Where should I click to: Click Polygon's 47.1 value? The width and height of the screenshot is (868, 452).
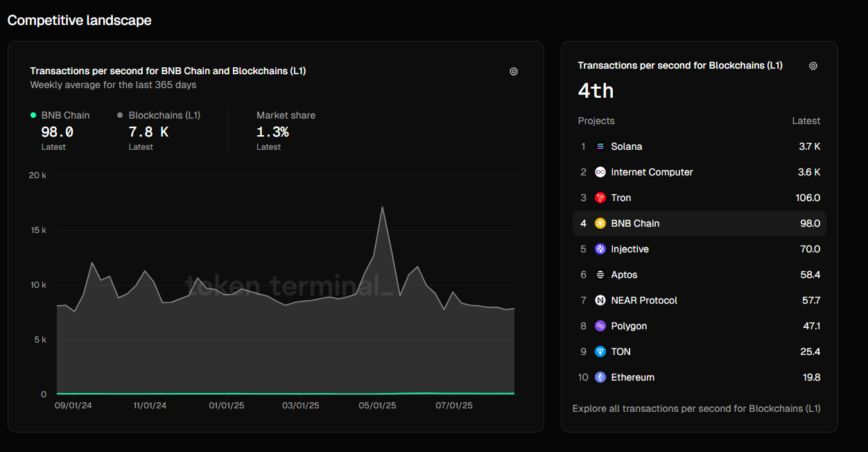810,326
